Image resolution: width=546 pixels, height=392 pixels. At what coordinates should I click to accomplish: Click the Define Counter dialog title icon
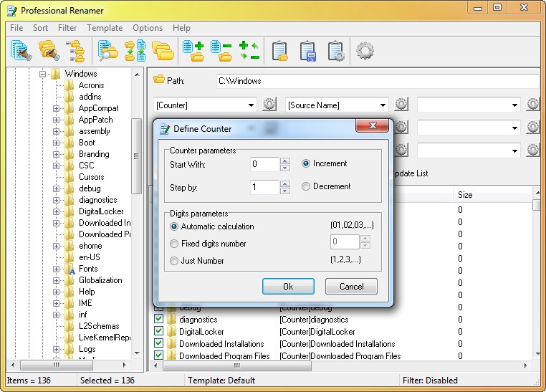click(x=164, y=129)
